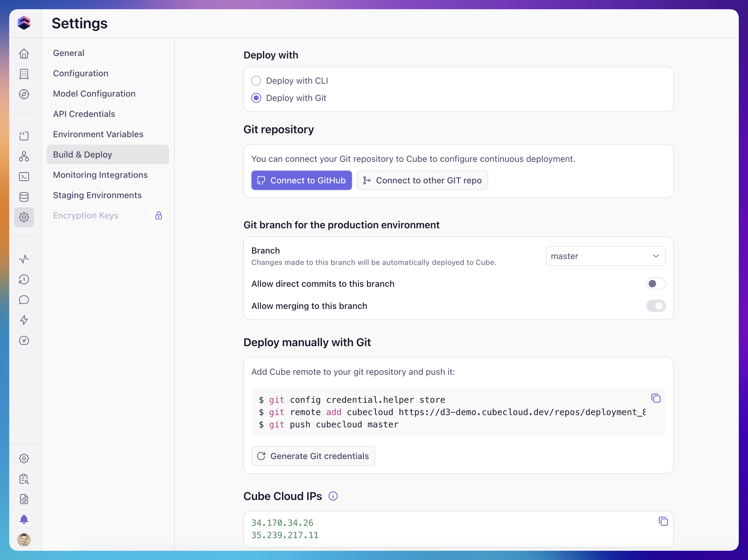Open the chat bubble icon
Viewport: 748px width, 560px height.
click(x=24, y=300)
